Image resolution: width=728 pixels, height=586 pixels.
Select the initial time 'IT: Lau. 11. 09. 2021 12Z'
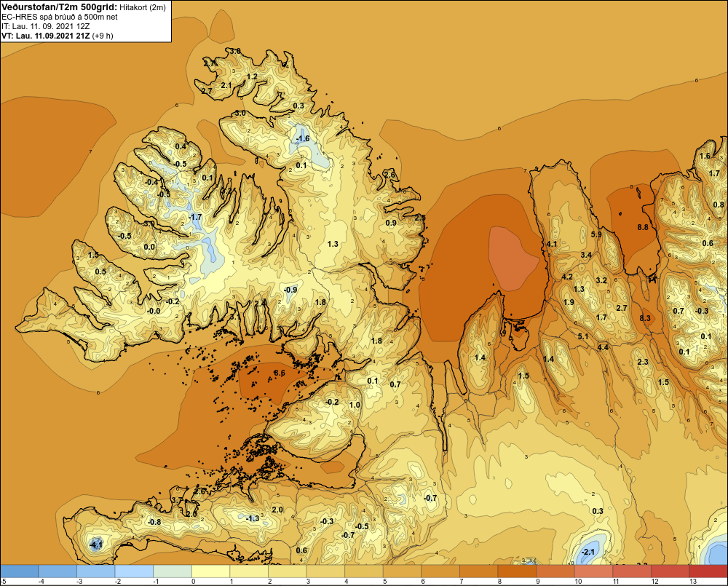click(44, 26)
